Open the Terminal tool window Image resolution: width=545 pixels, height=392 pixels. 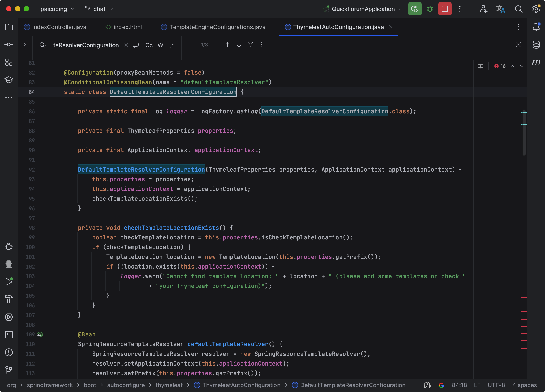(9, 334)
